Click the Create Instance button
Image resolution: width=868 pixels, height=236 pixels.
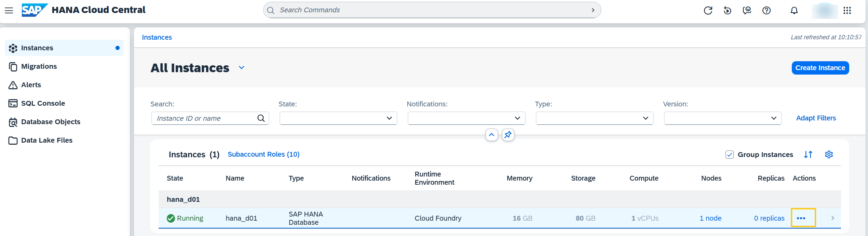pos(820,68)
